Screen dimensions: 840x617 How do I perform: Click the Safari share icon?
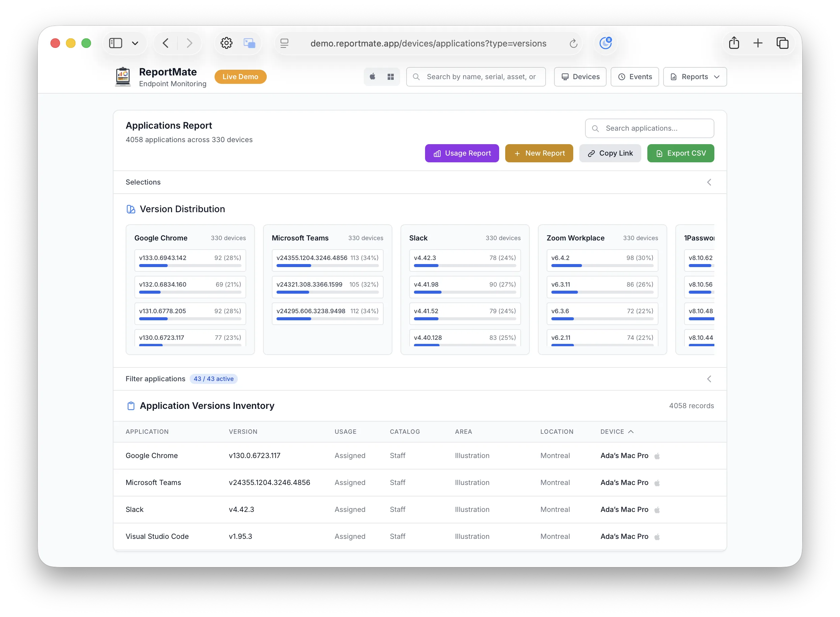pyautogui.click(x=734, y=43)
